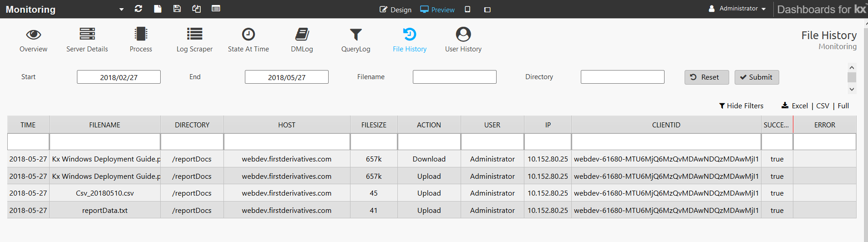This screenshot has width=868, height=242.
Task: Sort by CLIENTID column header
Action: [666, 125]
